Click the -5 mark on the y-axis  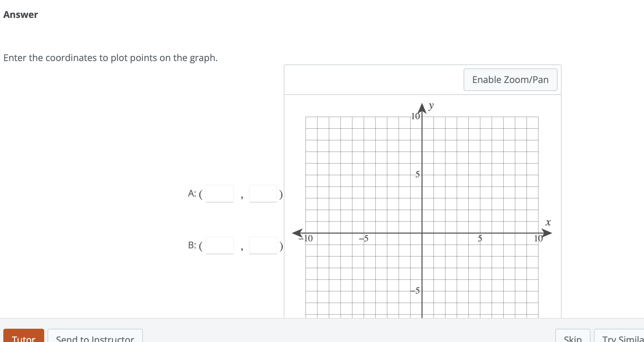pos(415,291)
